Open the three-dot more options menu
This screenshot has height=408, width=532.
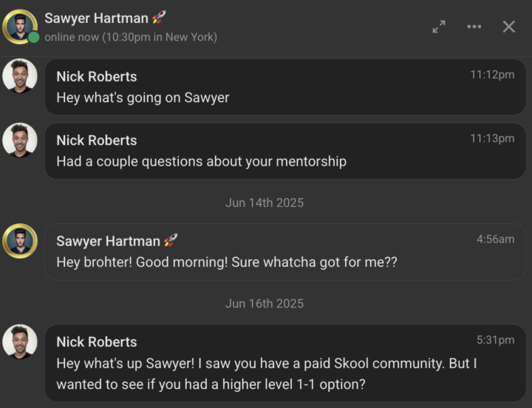474,27
